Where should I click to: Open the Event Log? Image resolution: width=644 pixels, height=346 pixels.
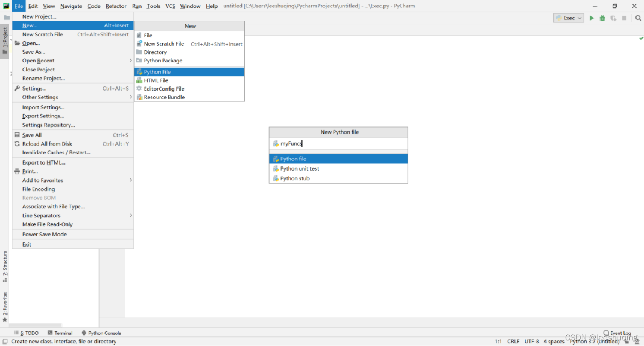(x=617, y=333)
